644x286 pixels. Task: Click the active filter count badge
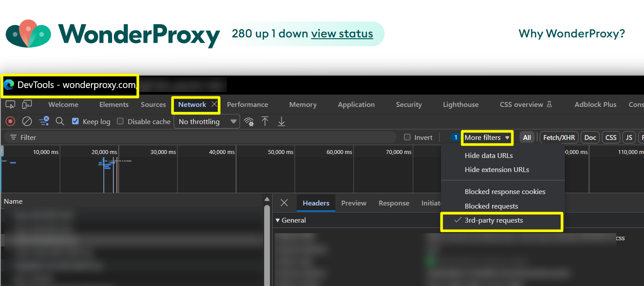coord(456,138)
